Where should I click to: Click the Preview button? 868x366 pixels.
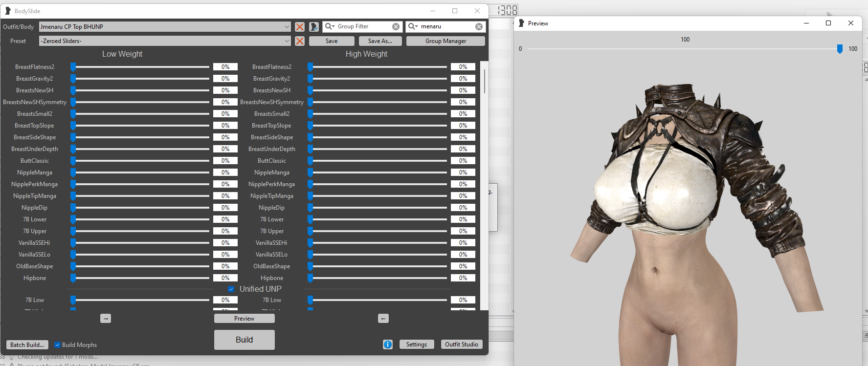point(244,319)
